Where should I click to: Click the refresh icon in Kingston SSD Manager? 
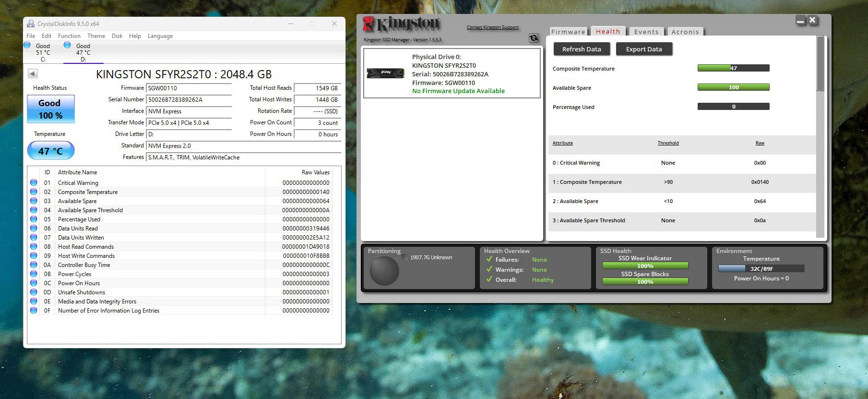[533, 38]
